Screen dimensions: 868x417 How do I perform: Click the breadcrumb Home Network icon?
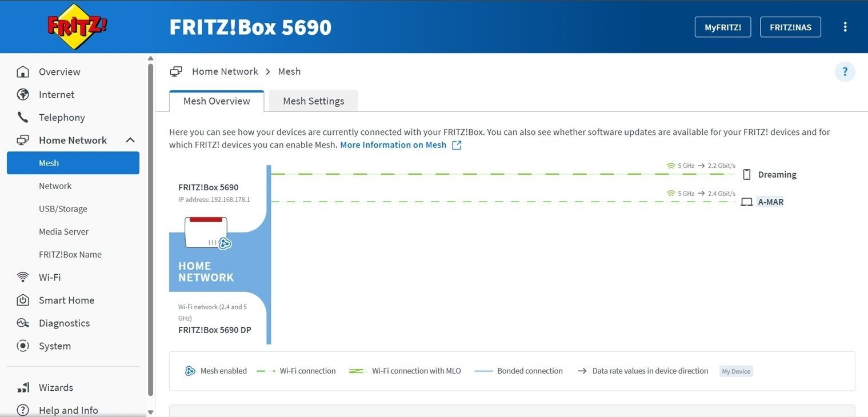pyautogui.click(x=176, y=71)
